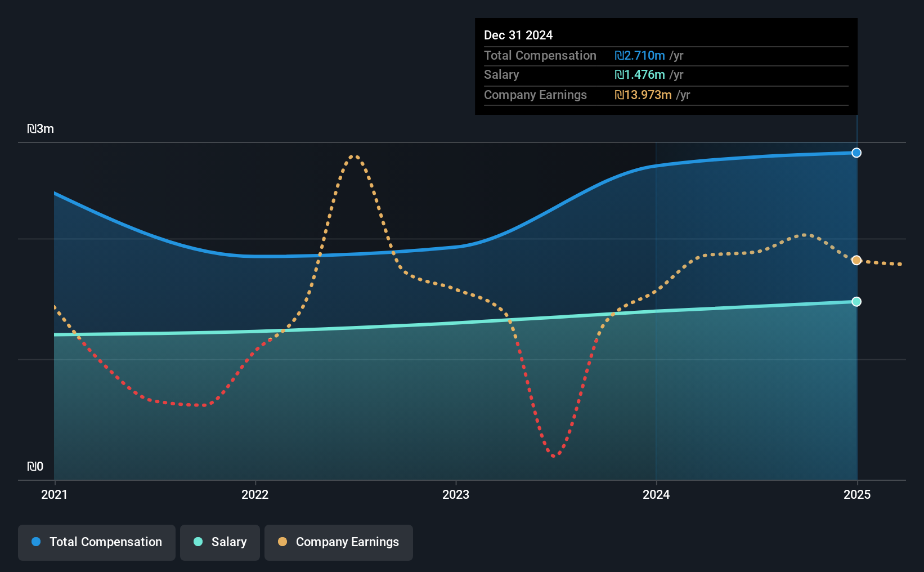Click the 2021 x-axis label
The image size is (924, 572).
point(54,494)
